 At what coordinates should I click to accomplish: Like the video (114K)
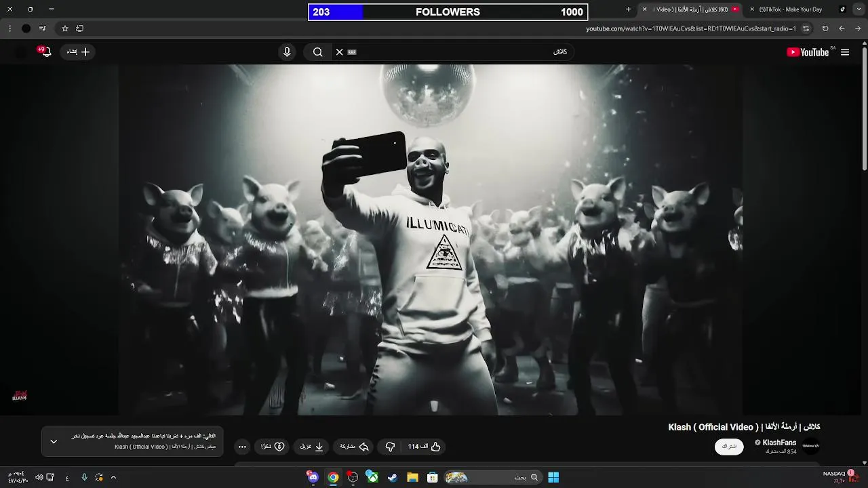(424, 447)
